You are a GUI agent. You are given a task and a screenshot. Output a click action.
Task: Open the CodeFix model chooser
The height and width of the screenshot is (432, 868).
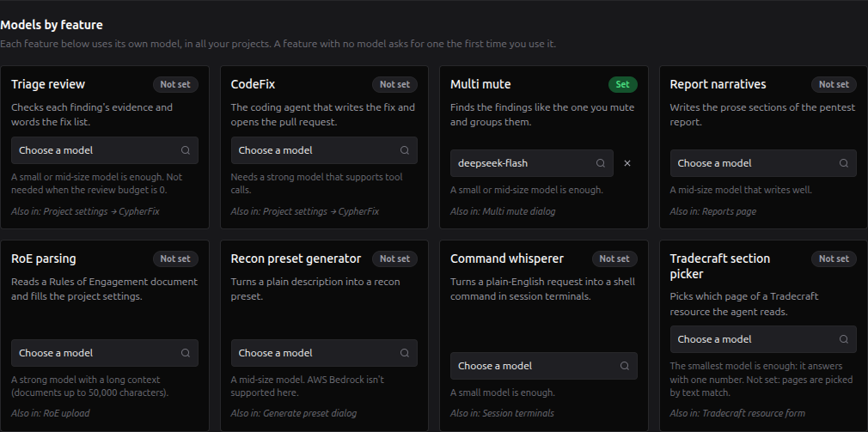(324, 150)
